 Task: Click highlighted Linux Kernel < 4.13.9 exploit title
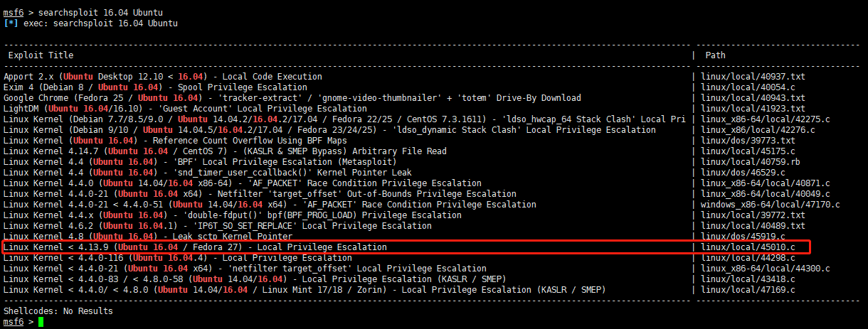195,247
